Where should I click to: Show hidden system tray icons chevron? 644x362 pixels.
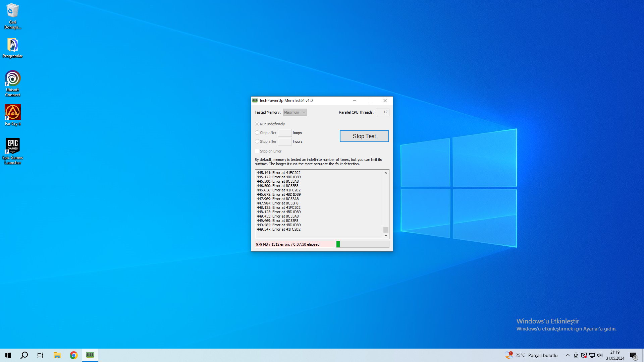click(x=568, y=355)
